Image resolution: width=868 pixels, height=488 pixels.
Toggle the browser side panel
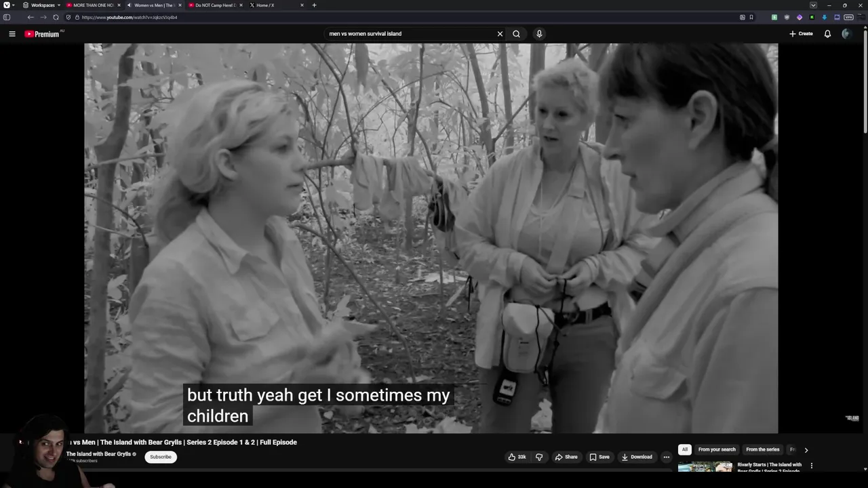[x=7, y=17]
